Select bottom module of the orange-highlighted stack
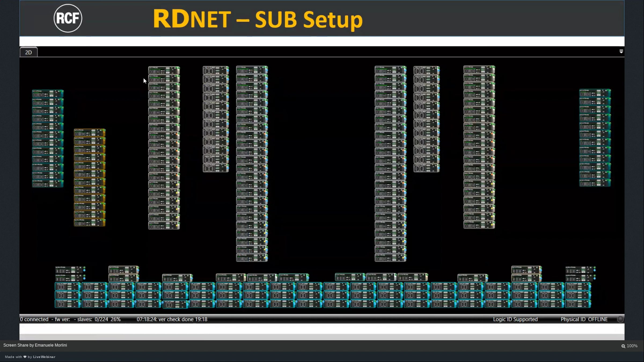The height and width of the screenshot is (362, 644). (89, 222)
